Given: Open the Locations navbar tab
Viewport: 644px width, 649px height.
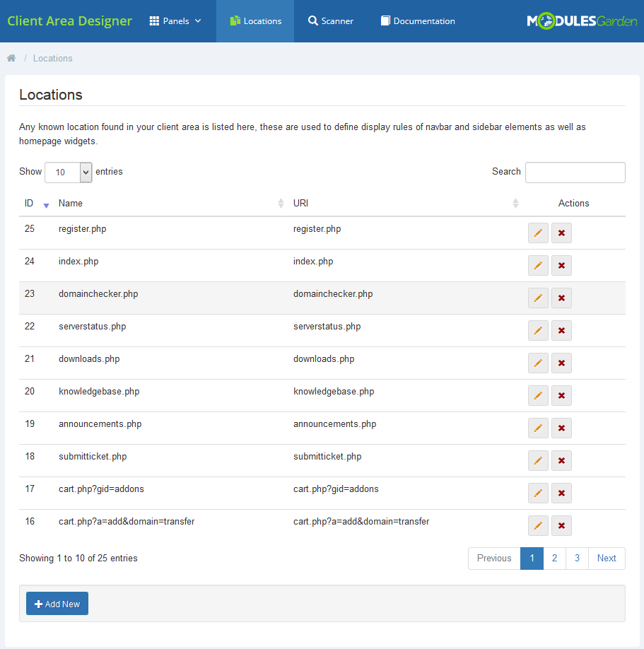Looking at the screenshot, I should (255, 21).
